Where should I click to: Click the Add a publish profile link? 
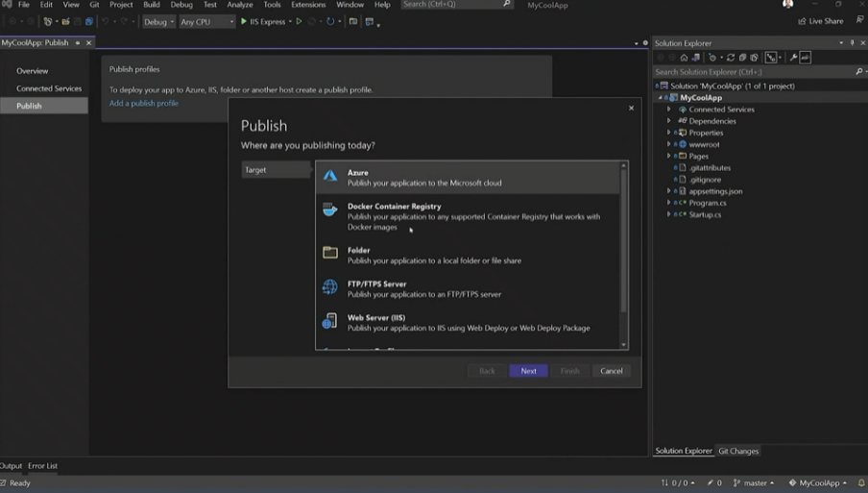(x=144, y=103)
